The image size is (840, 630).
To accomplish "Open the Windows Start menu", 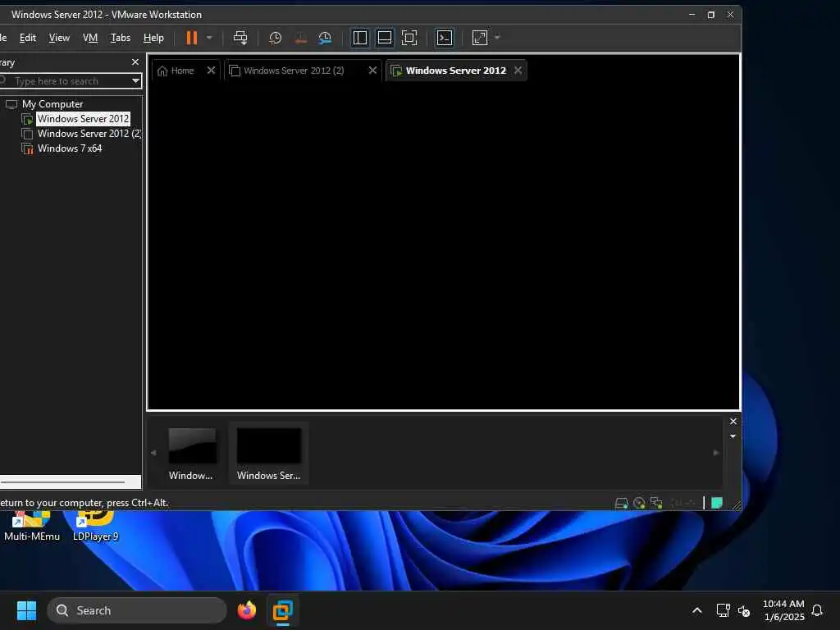I will coord(26,610).
